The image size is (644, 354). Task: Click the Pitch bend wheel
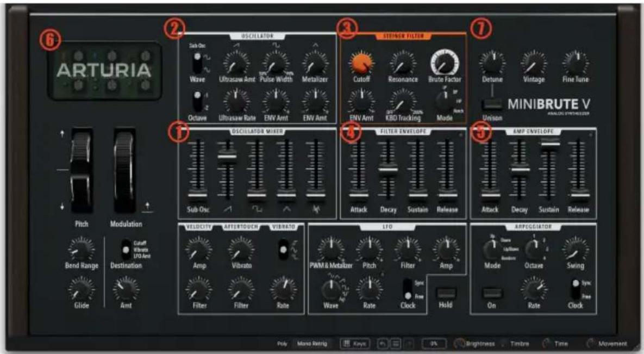tap(82, 170)
